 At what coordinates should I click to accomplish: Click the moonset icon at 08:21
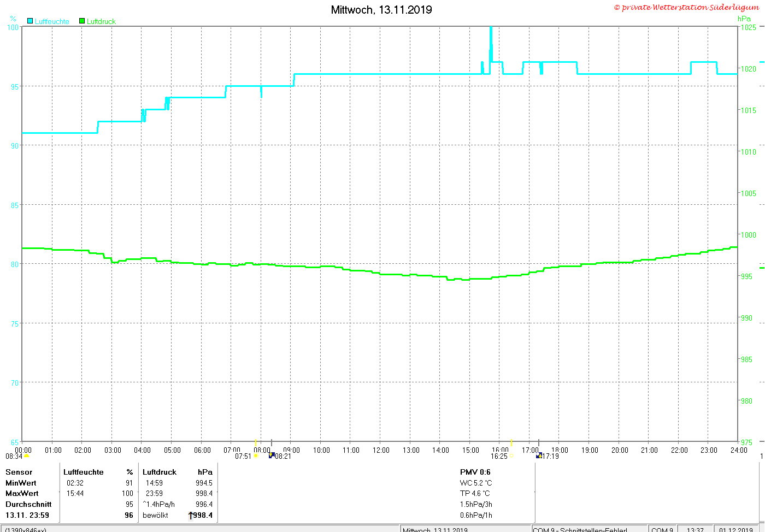coord(272,456)
